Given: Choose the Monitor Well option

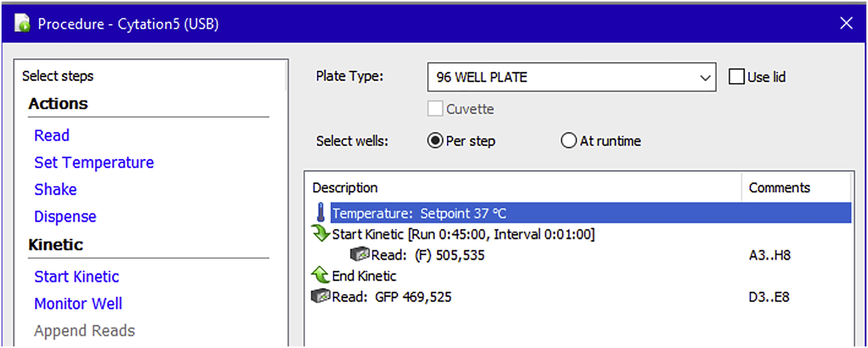Looking at the screenshot, I should tap(78, 304).
